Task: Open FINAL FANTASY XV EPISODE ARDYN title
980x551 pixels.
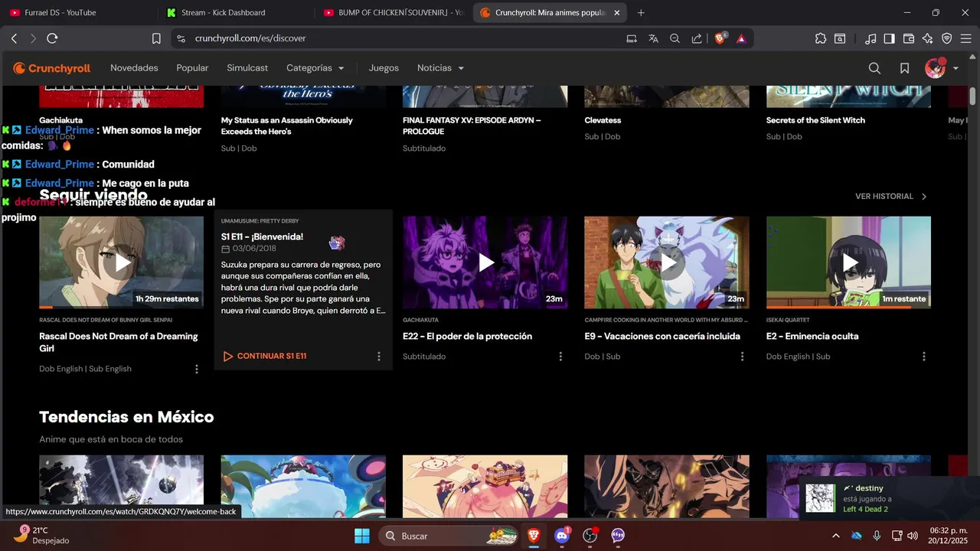Action: click(472, 126)
